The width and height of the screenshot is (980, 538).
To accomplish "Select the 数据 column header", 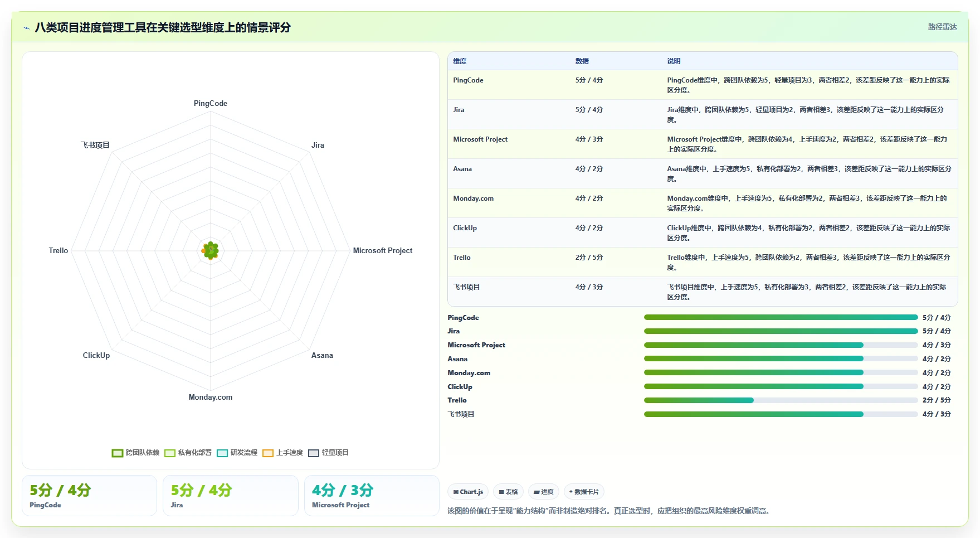I will click(582, 61).
